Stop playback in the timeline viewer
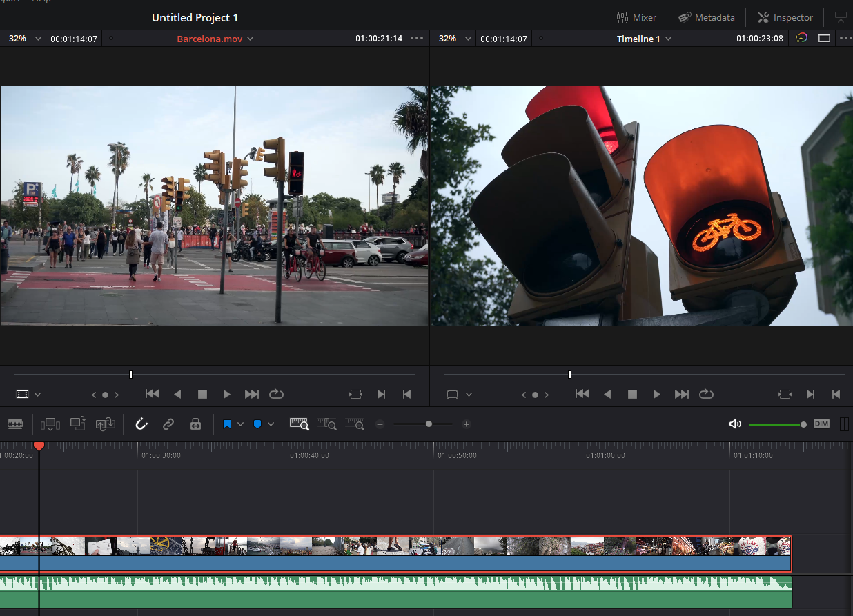Screen dimensions: 853x616 click(x=632, y=394)
